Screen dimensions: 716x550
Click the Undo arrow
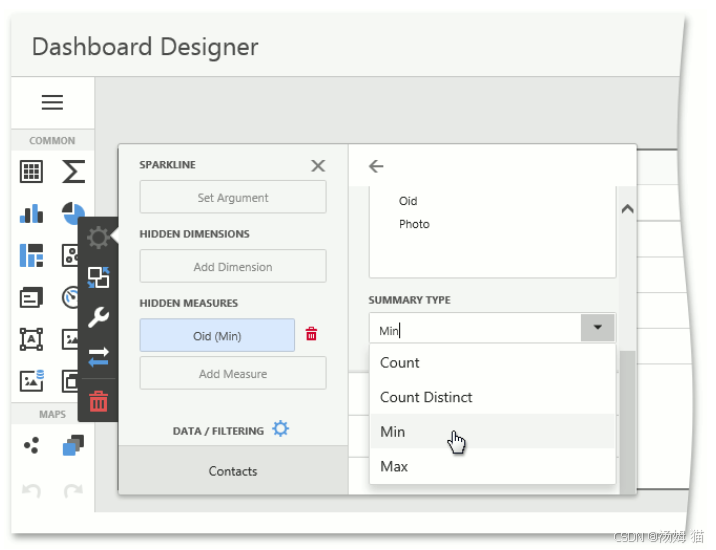point(31,491)
